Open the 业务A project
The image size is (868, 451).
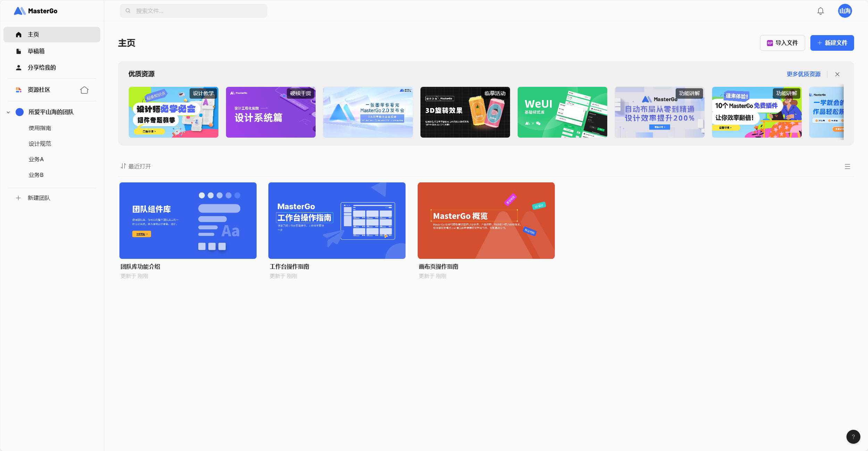pyautogui.click(x=36, y=159)
